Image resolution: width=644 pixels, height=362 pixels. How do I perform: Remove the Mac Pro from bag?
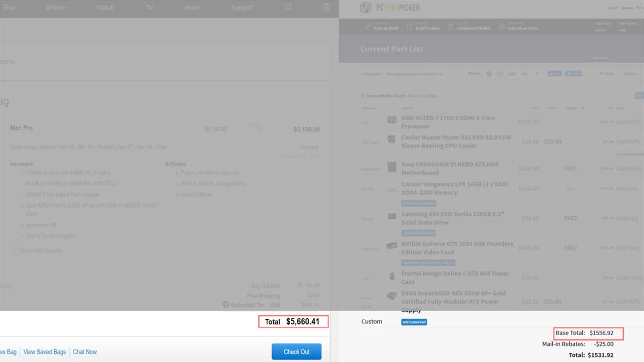click(x=309, y=147)
